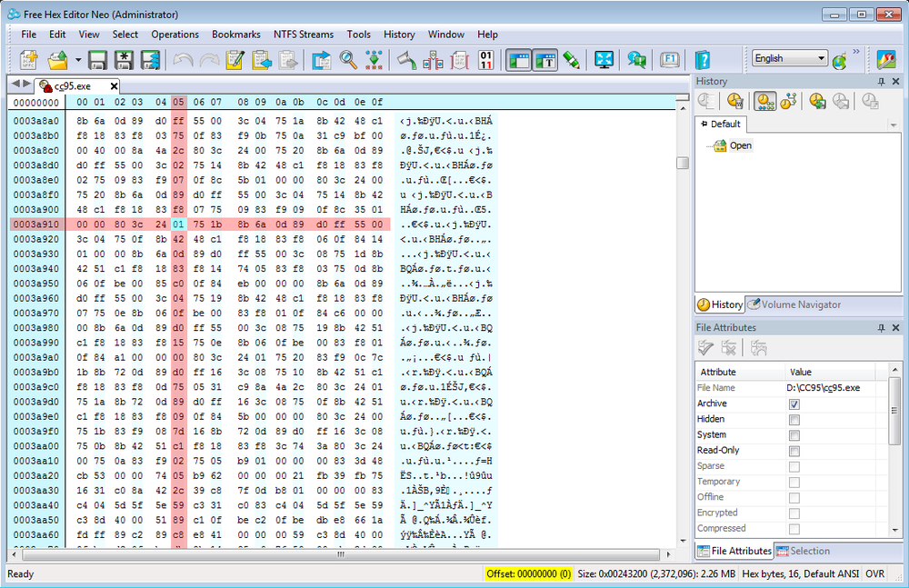The image size is (909, 588).
Task: Close the File Attributes panel
Action: 895,328
